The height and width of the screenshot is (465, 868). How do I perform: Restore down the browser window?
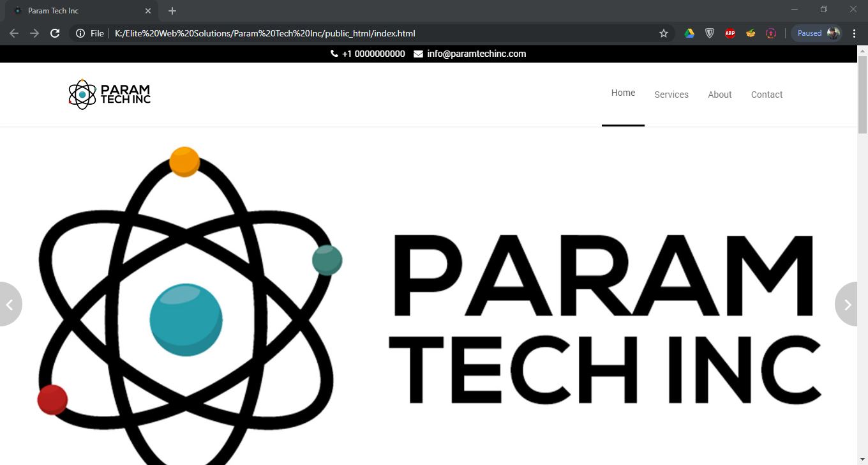point(824,10)
